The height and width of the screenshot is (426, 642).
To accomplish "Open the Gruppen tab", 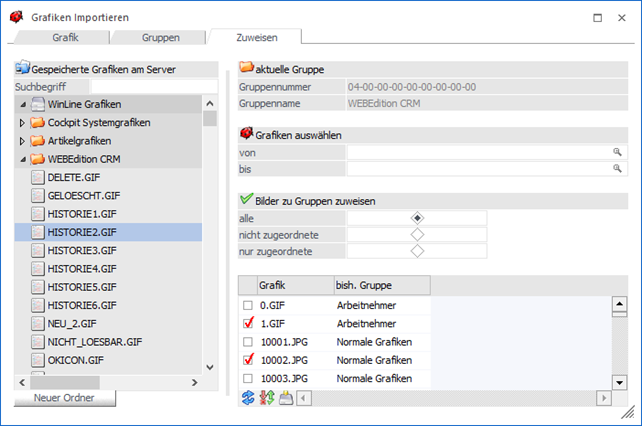I will point(159,37).
